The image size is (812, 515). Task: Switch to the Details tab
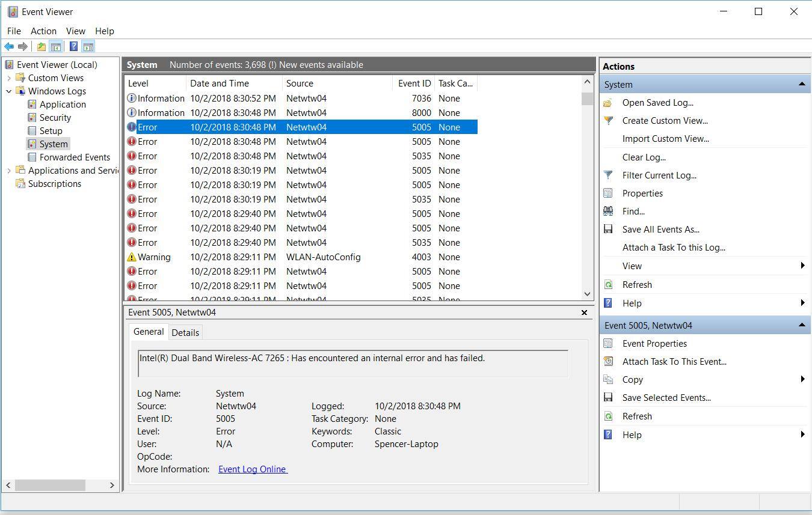(x=185, y=332)
